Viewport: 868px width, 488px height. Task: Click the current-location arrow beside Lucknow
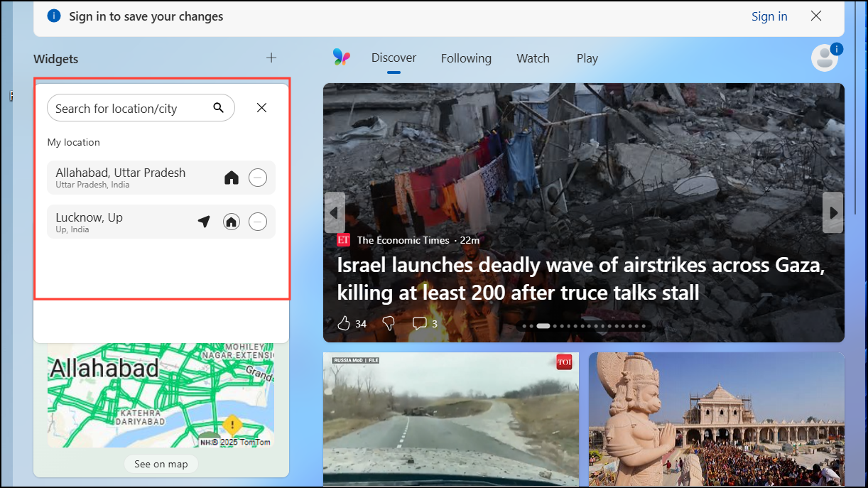pos(204,221)
